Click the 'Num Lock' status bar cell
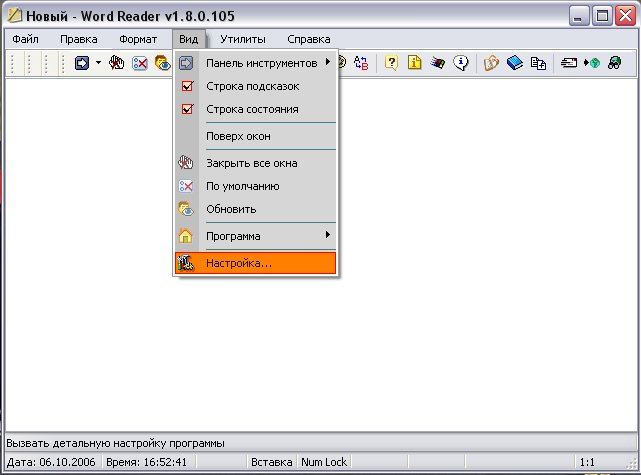641x475 pixels. point(324,462)
